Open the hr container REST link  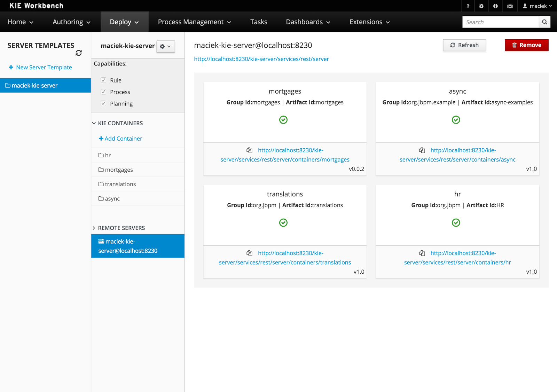pos(457,258)
